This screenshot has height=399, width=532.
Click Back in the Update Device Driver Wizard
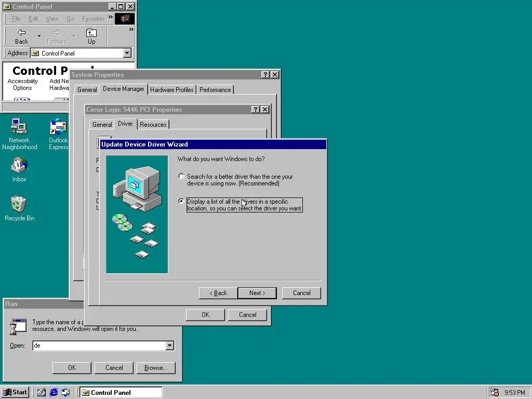(218, 293)
